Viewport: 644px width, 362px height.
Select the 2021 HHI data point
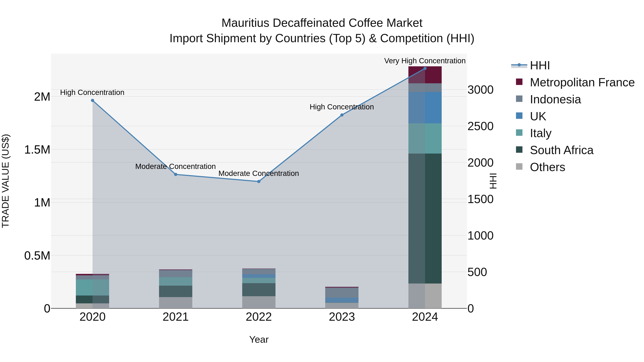point(176,174)
